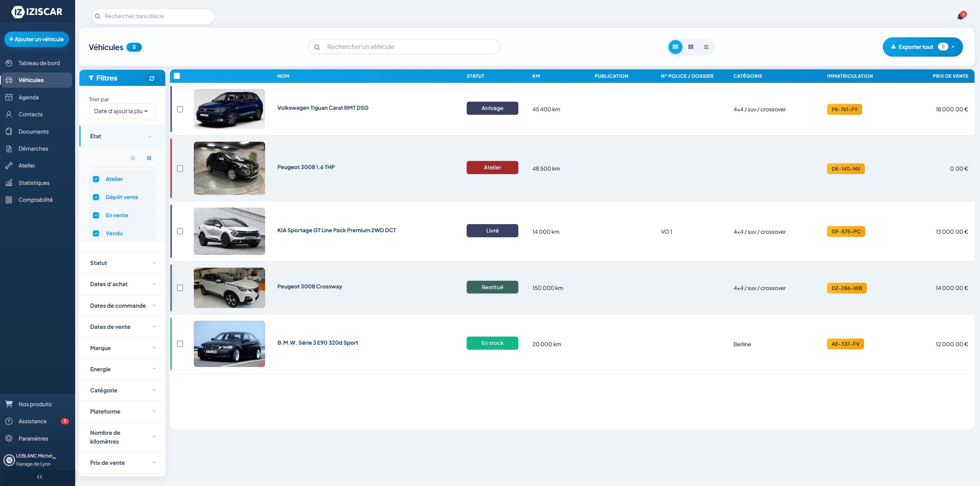This screenshot has height=486, width=980.
Task: Collapse the Etat filter section
Action: coord(123,136)
